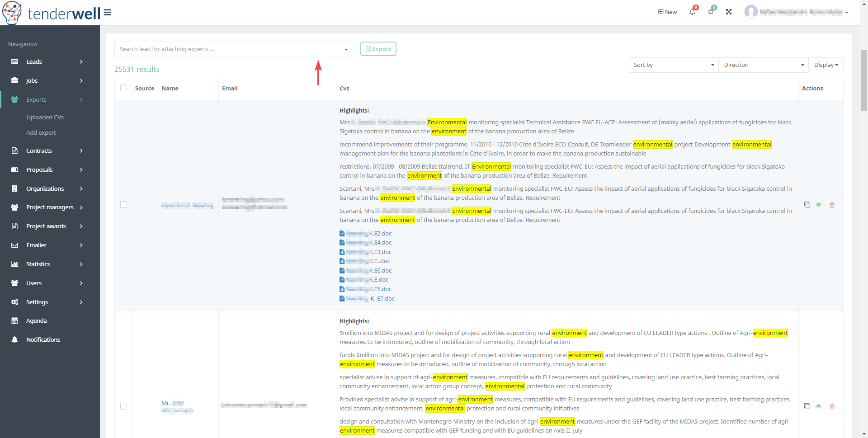Tick the checkbox for the second expert row
This screenshot has height=438, width=868.
[123, 406]
